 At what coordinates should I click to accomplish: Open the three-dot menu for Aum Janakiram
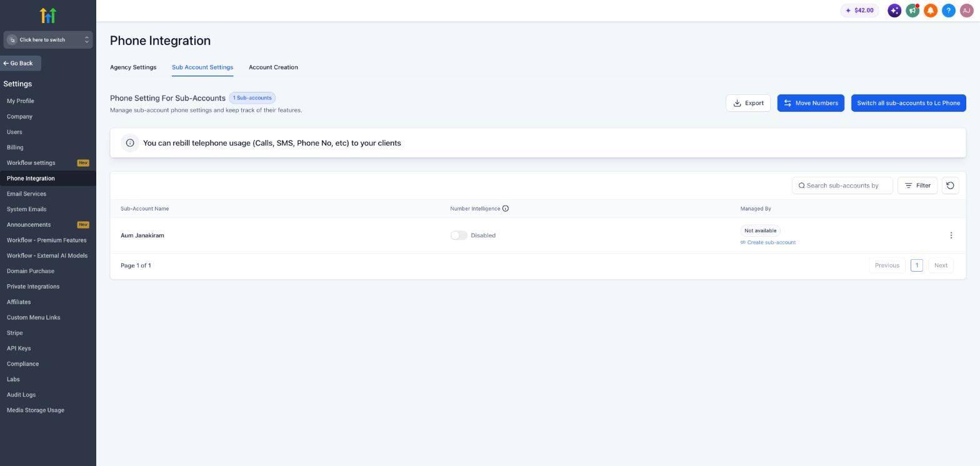tap(951, 235)
